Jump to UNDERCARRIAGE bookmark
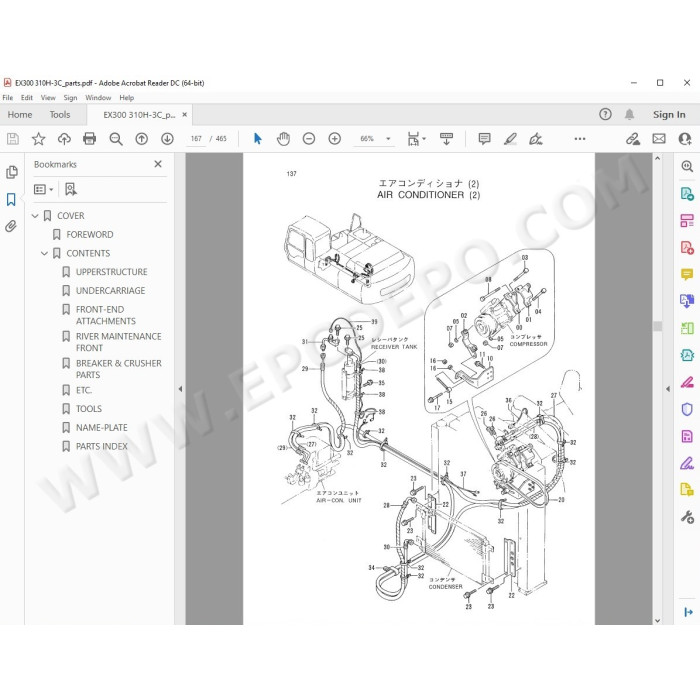The width and height of the screenshot is (700, 700). [110, 291]
